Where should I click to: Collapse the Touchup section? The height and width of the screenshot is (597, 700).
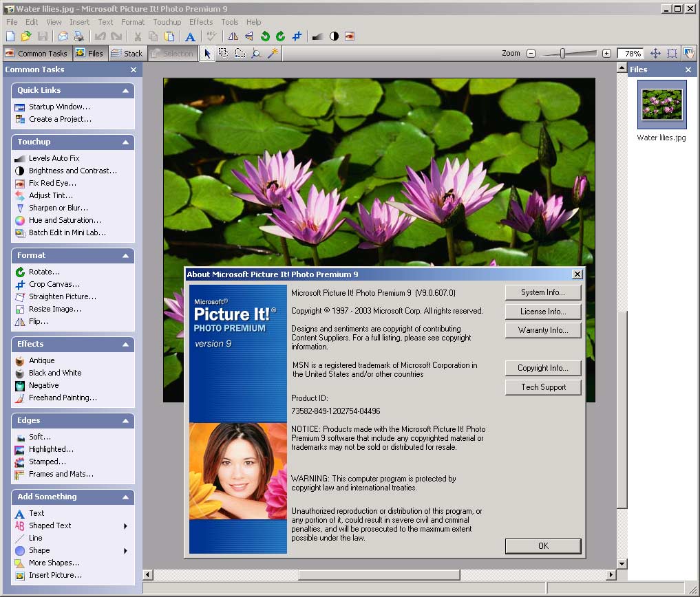pos(125,142)
